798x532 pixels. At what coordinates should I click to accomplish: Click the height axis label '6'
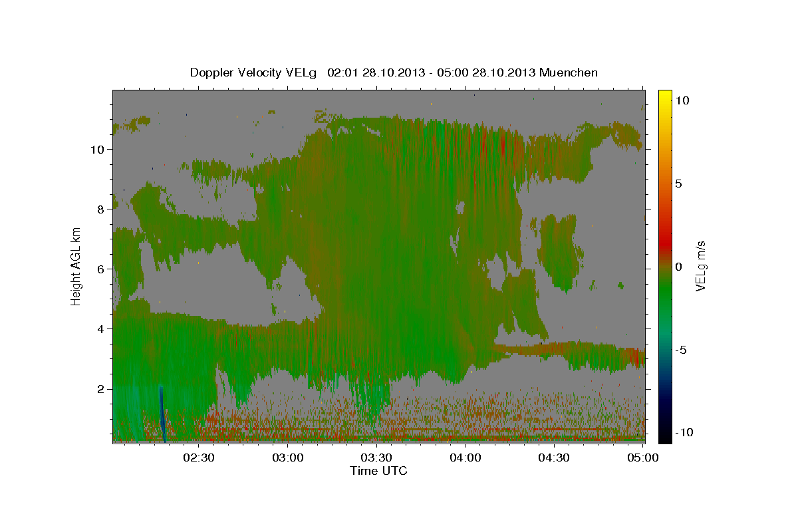[102, 269]
